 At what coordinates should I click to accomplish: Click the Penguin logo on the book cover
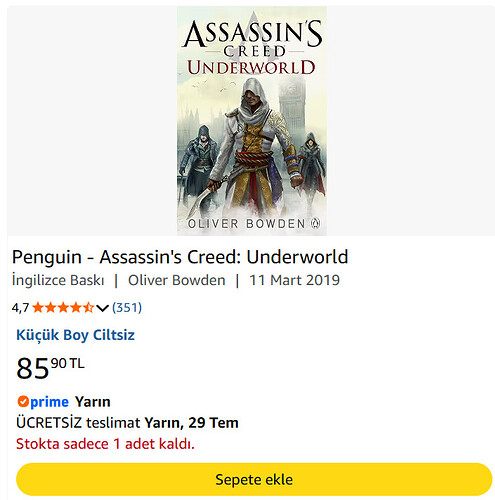[315, 223]
